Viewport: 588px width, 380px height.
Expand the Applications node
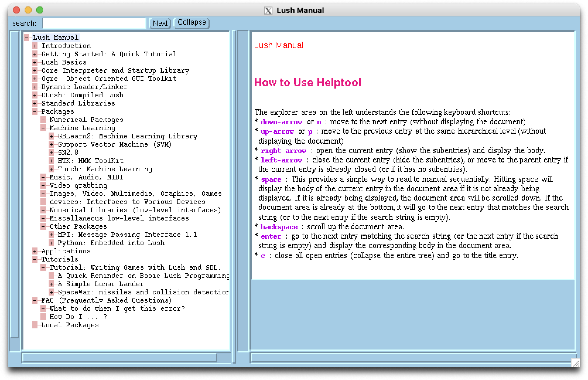coord(35,251)
